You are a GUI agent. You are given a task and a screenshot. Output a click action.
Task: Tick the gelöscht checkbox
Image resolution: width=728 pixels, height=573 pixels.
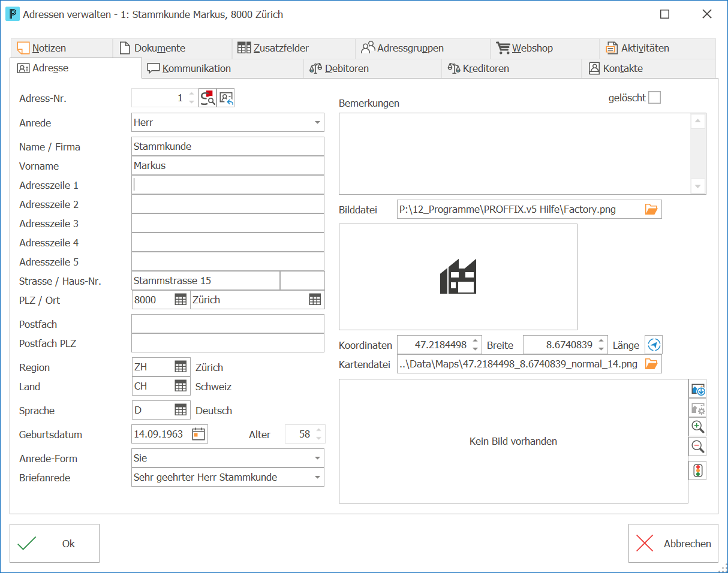point(655,98)
